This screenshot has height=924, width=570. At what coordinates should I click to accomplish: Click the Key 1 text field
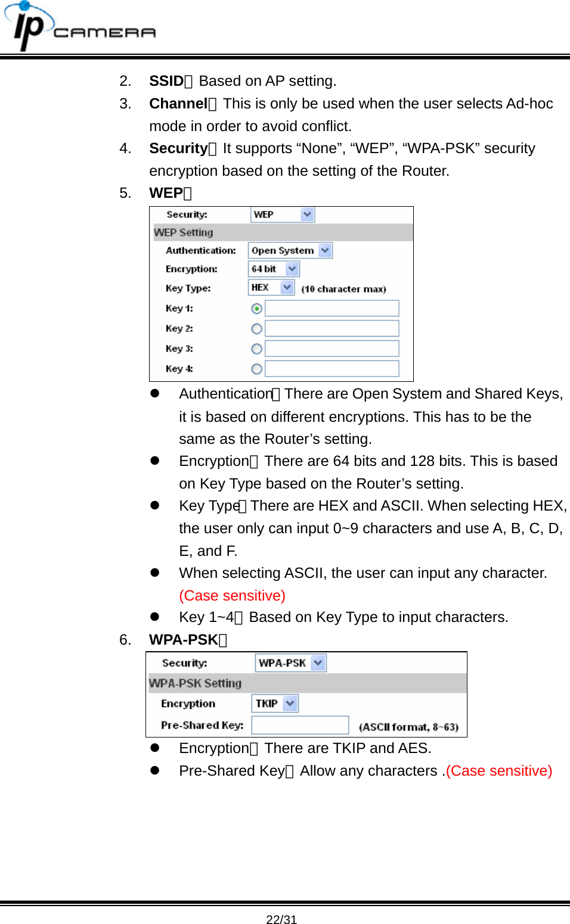pyautogui.click(x=332, y=308)
